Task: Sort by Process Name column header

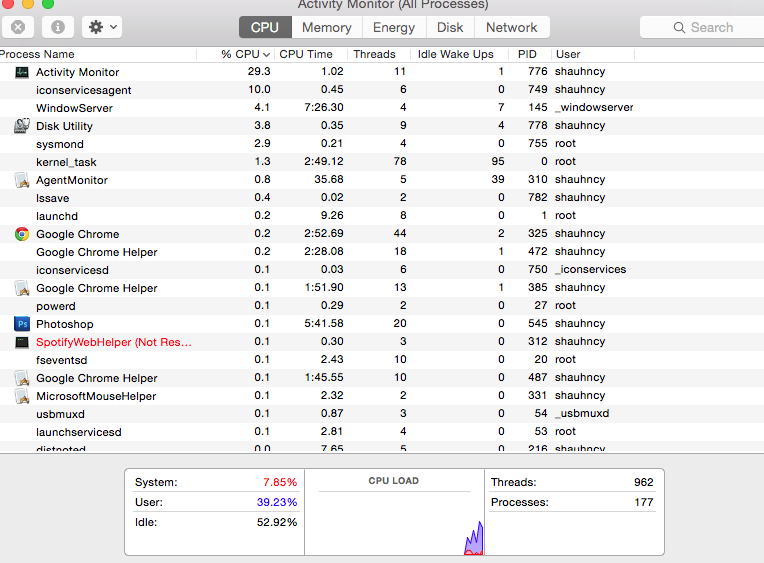Action: click(x=97, y=54)
